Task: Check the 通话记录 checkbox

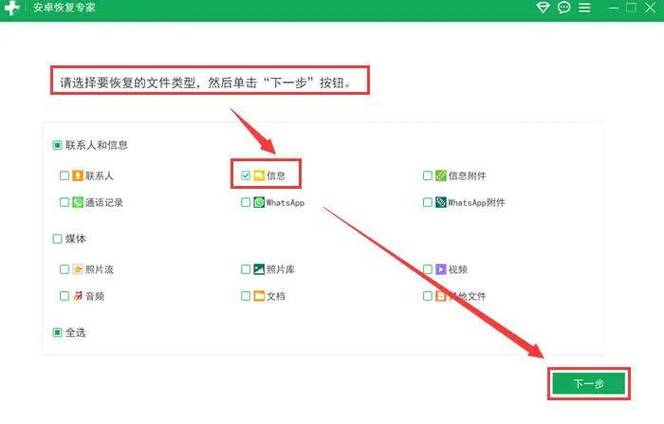Action: 64,202
